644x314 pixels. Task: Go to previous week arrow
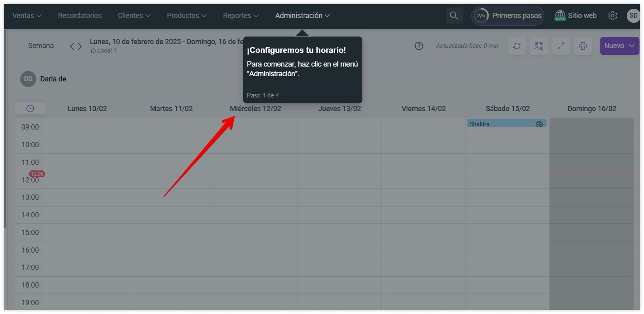click(72, 47)
